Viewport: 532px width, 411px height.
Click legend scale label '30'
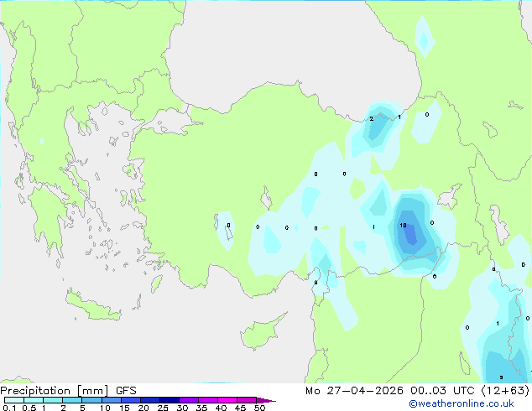point(182,408)
